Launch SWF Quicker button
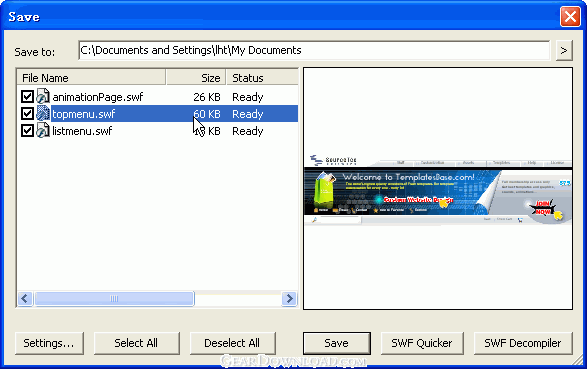Screen dimensions: 587x369 click(x=422, y=343)
